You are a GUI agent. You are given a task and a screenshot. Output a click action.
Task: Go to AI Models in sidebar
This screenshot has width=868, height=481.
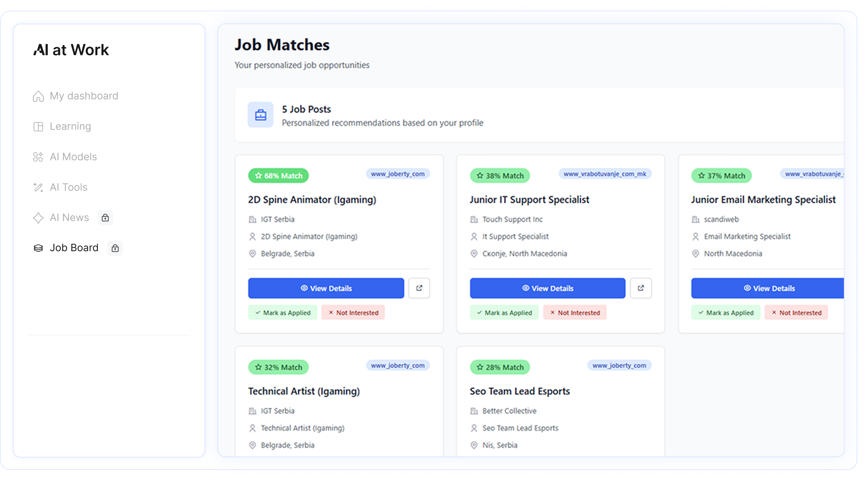73,157
